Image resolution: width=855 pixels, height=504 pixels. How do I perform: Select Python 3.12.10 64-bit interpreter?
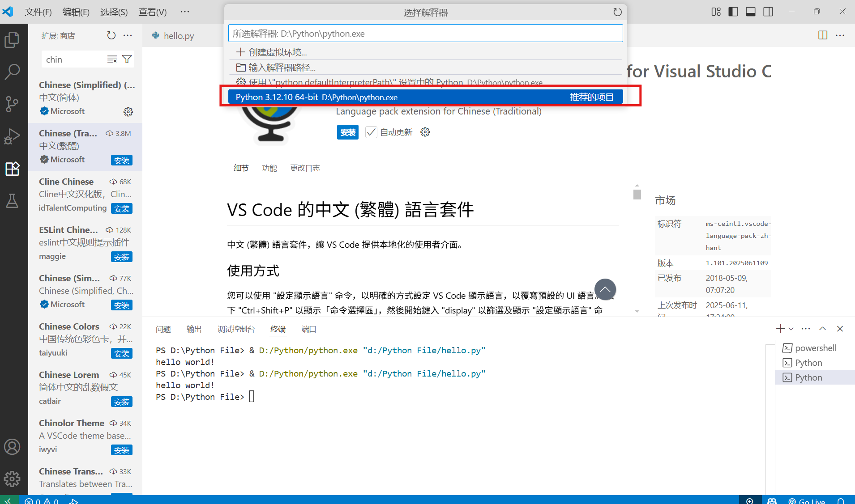click(425, 97)
